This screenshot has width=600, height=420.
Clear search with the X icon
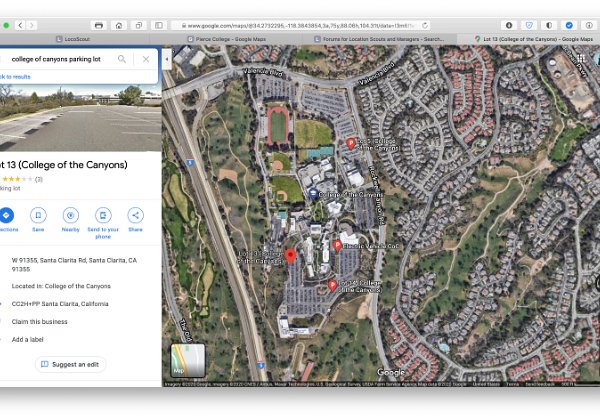click(146, 59)
